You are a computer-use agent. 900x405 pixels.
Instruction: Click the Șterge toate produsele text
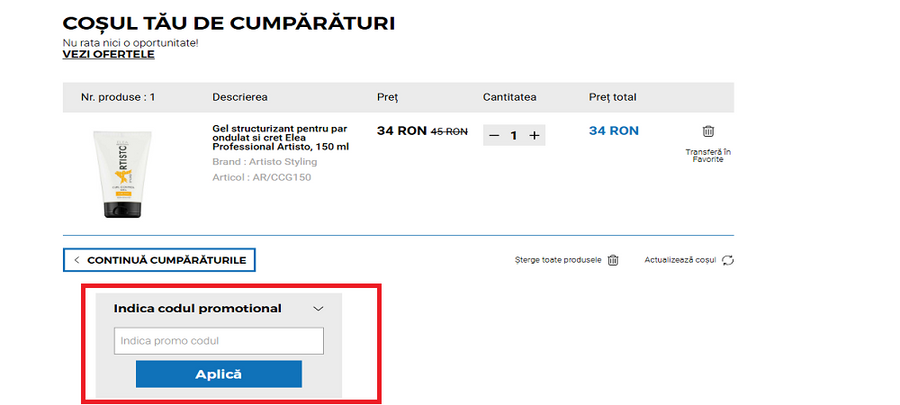(x=558, y=260)
